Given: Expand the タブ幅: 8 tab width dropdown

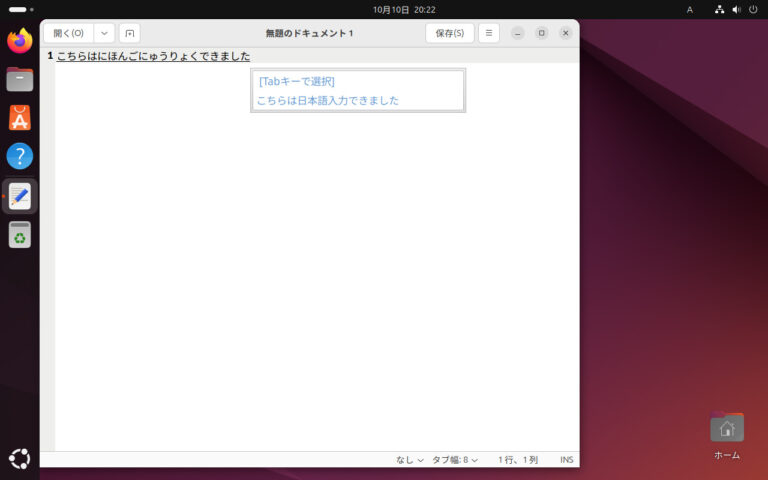Looking at the screenshot, I should [455, 460].
